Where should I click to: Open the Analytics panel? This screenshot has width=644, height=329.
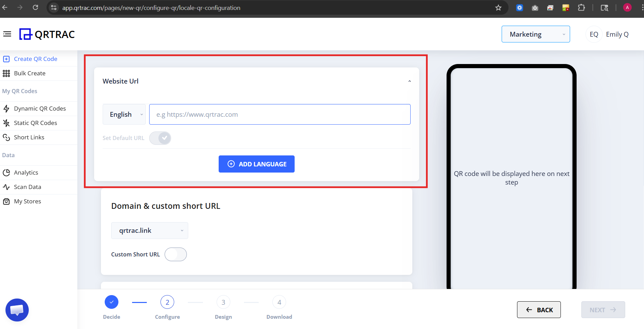pyautogui.click(x=26, y=173)
